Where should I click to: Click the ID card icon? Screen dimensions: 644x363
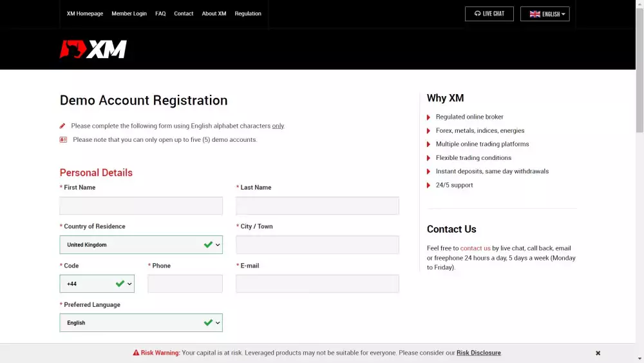(x=63, y=140)
